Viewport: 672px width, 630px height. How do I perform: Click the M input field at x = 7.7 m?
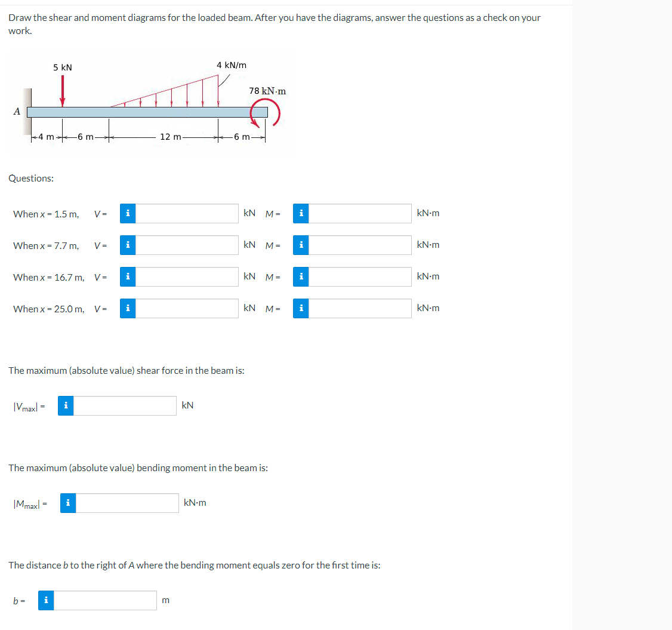(358, 245)
